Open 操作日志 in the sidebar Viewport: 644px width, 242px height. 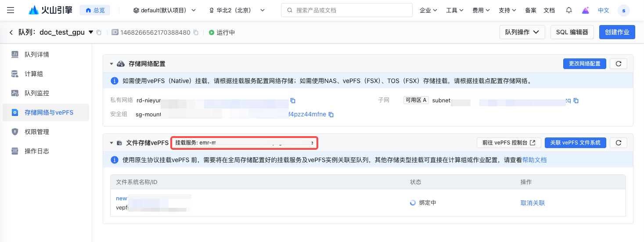[46, 151]
